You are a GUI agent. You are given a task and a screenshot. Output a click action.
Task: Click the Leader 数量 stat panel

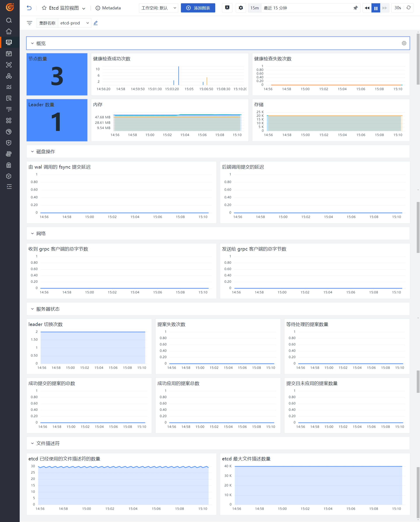pos(57,120)
